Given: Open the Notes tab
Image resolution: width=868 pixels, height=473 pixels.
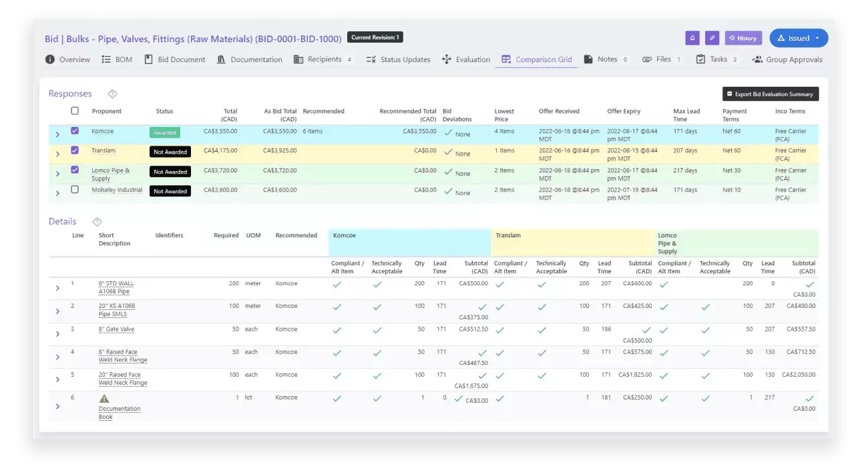Looking at the screenshot, I should 606,59.
